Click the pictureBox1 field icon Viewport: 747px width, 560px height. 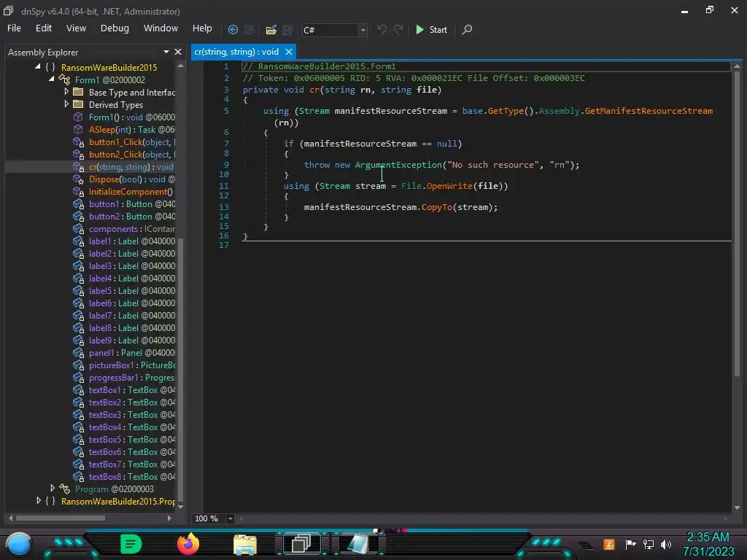78,365
